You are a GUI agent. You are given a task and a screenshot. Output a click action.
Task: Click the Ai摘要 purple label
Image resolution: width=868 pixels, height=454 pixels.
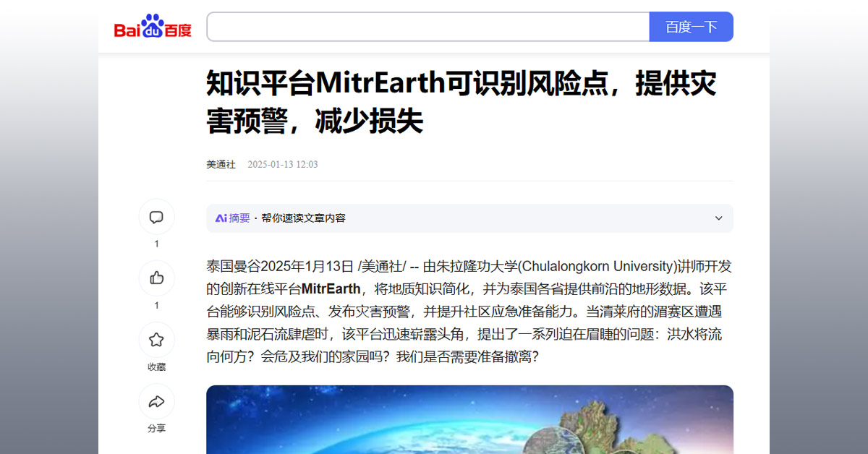pyautogui.click(x=232, y=218)
